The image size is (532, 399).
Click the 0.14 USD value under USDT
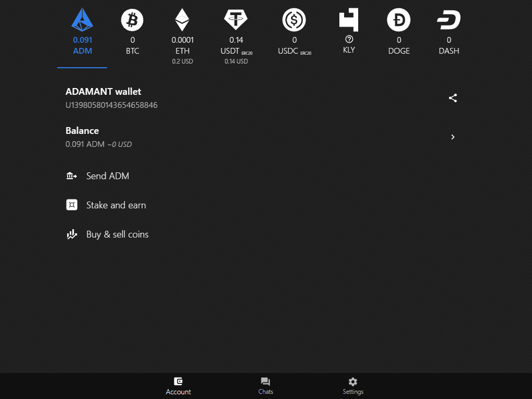(x=236, y=61)
